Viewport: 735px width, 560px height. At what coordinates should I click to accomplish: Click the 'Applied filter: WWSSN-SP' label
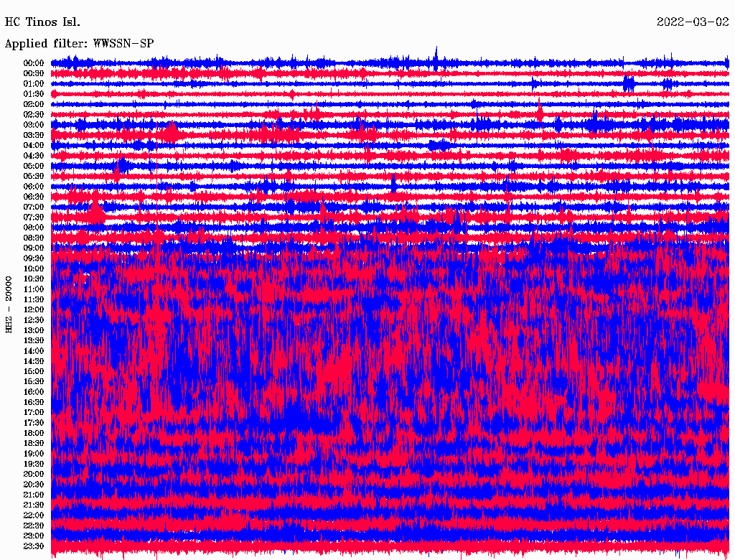pos(79,43)
